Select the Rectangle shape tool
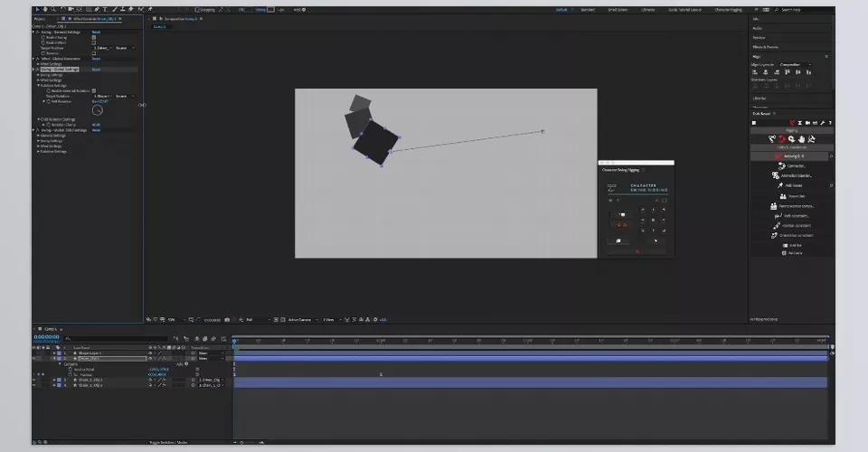This screenshot has height=452, width=868. 89,9
